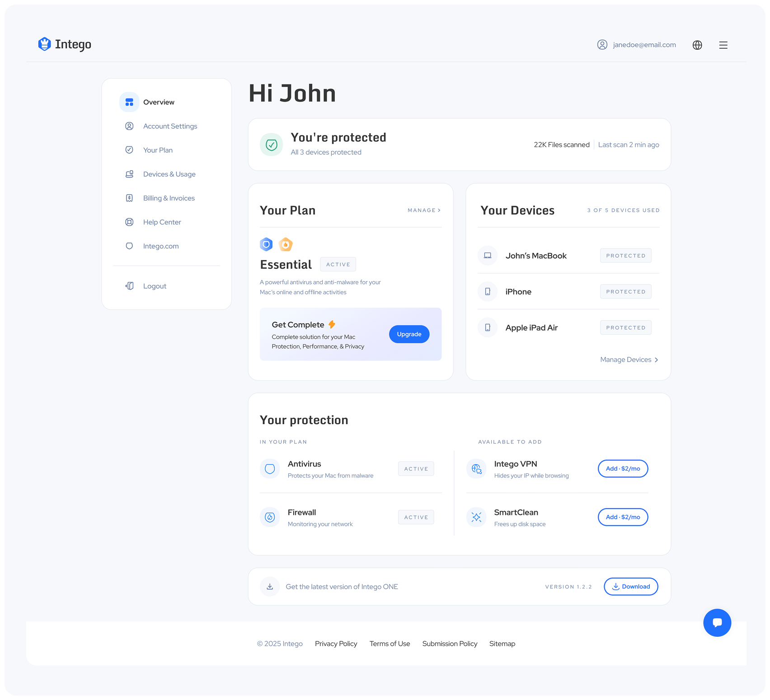
Task: Open the Terms of Use link
Action: 390,644
